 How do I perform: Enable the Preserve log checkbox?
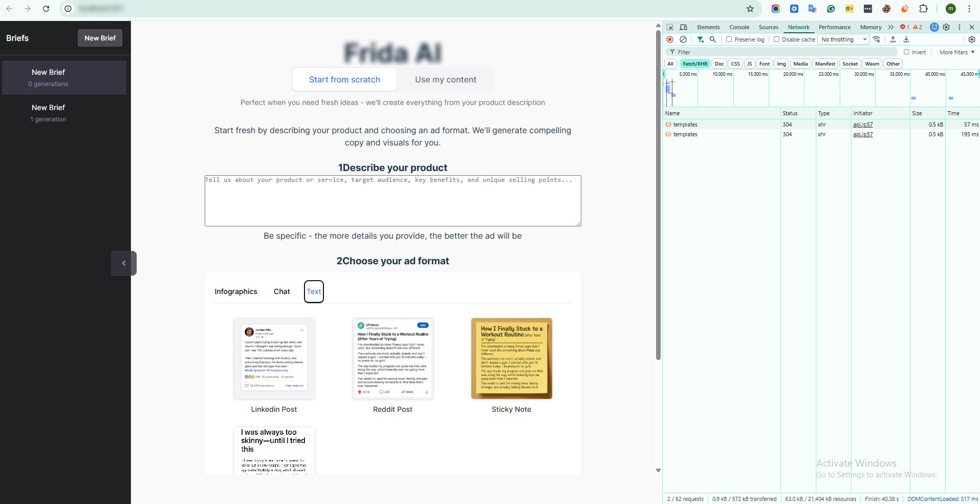(x=729, y=39)
